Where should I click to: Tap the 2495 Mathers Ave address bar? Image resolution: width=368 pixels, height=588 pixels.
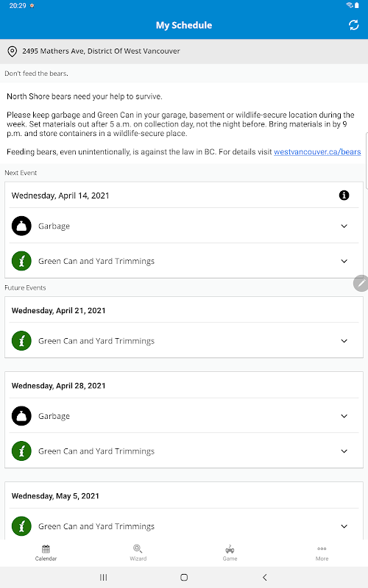tap(184, 51)
